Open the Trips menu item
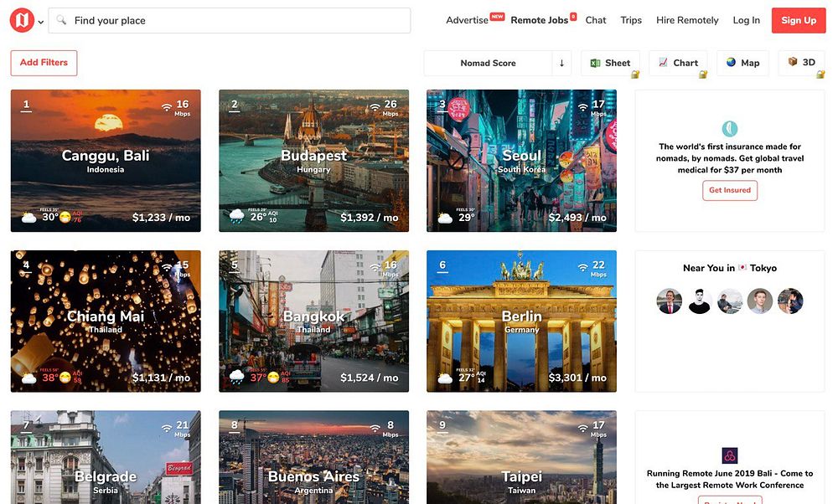Screen dimensions: 838x504 (x=631, y=20)
